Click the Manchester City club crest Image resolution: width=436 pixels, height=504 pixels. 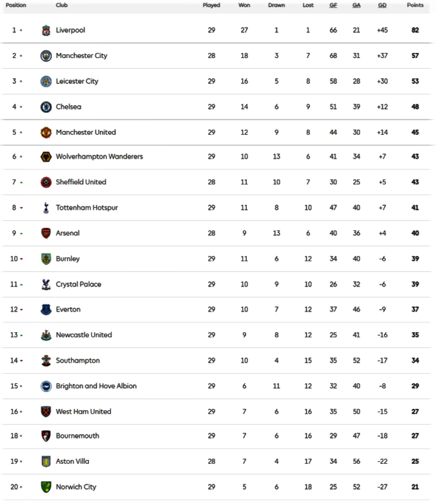click(x=46, y=56)
